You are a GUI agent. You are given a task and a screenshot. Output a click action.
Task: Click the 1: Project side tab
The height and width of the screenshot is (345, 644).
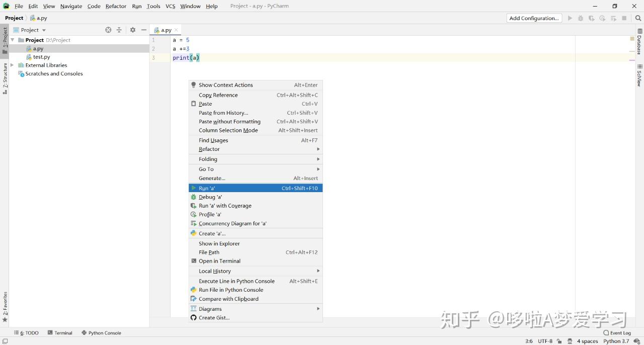coord(5,41)
